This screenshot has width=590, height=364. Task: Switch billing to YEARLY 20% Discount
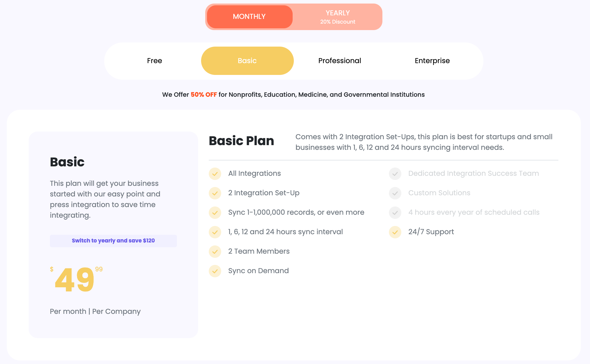(x=338, y=17)
